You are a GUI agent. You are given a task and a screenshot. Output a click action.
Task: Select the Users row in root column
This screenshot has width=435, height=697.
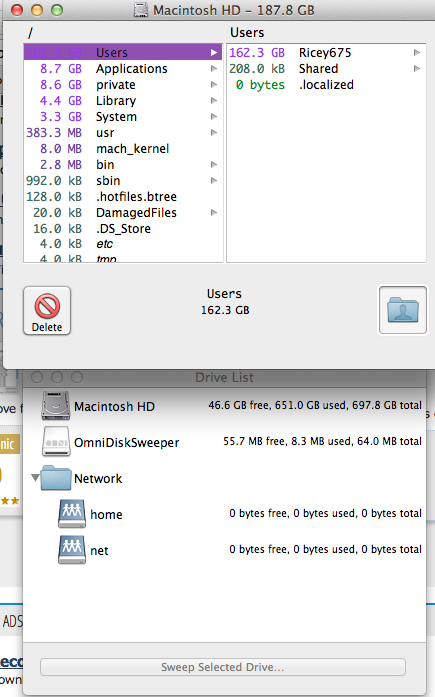tap(123, 52)
